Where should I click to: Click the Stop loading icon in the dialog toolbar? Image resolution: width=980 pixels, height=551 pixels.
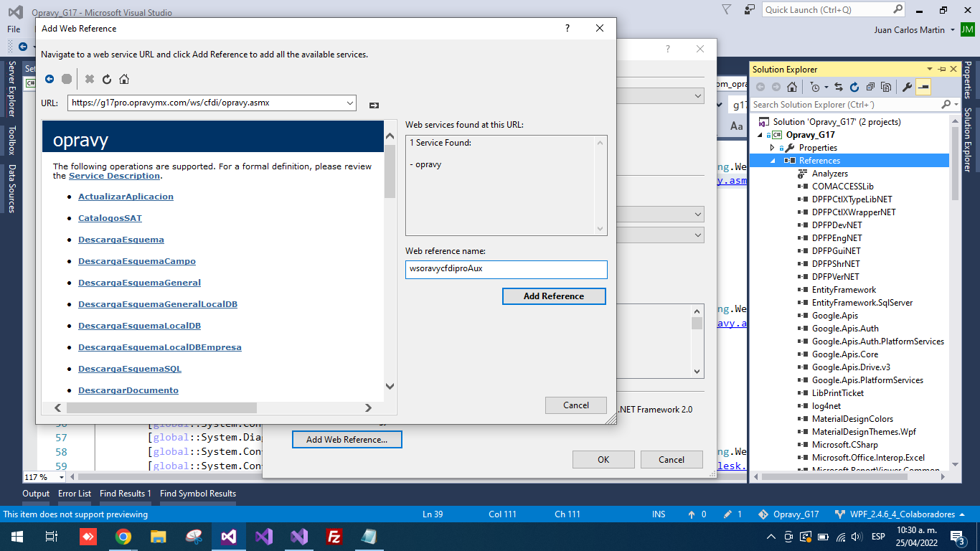(67, 79)
